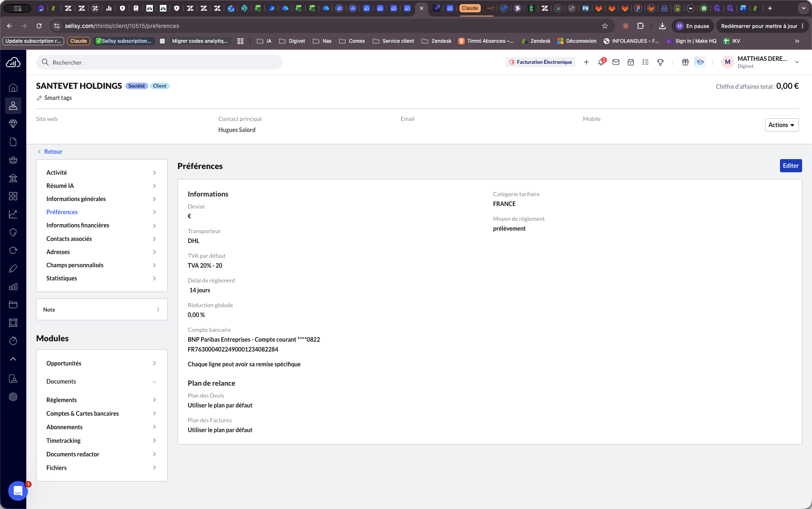The width and height of the screenshot is (812, 509).
Task: Collapse sidebar section with up chevron
Action: (x=13, y=359)
